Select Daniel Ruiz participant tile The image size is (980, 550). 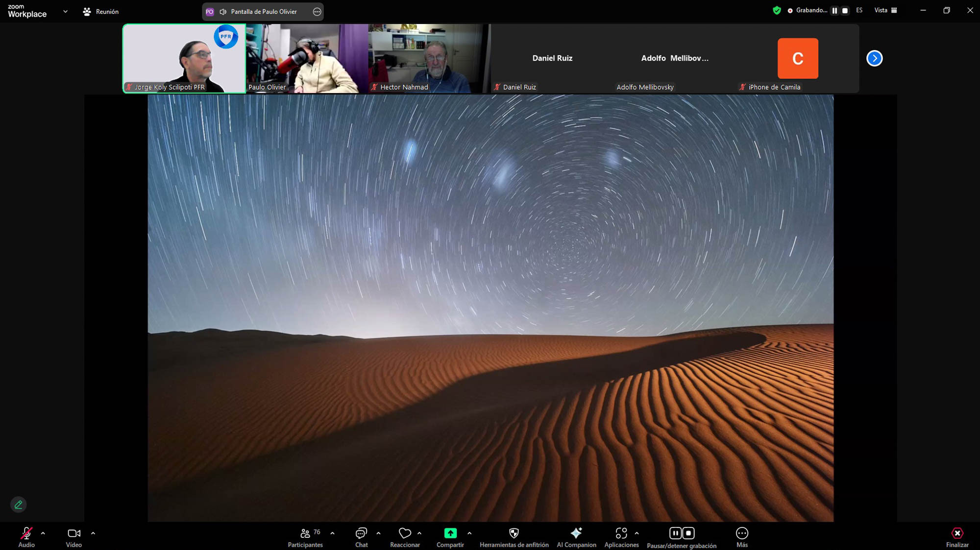coord(552,58)
